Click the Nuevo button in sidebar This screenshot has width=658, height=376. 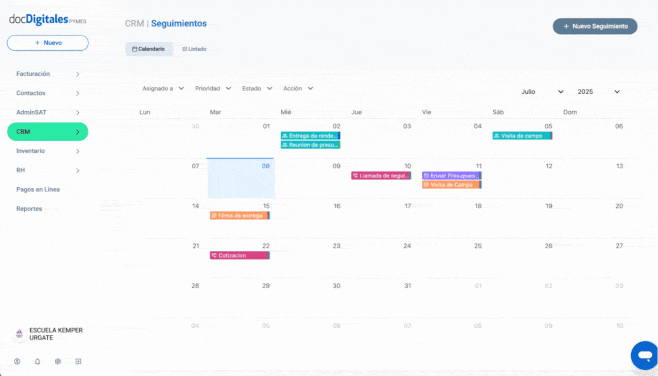tap(47, 43)
